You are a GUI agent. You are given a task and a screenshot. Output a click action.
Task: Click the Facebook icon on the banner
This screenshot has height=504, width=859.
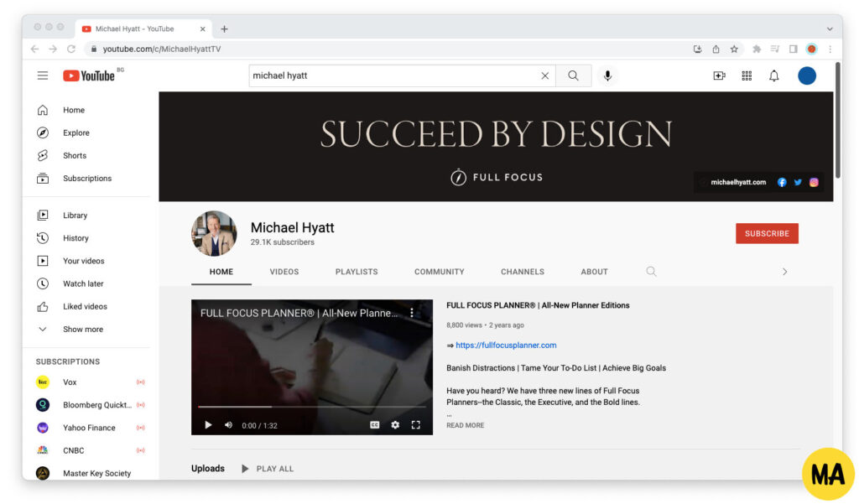(x=782, y=183)
